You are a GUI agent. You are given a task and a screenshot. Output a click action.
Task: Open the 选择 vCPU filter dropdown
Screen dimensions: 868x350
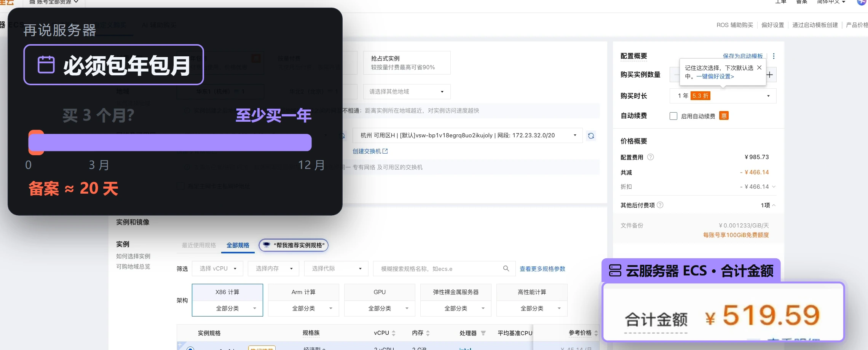click(217, 269)
